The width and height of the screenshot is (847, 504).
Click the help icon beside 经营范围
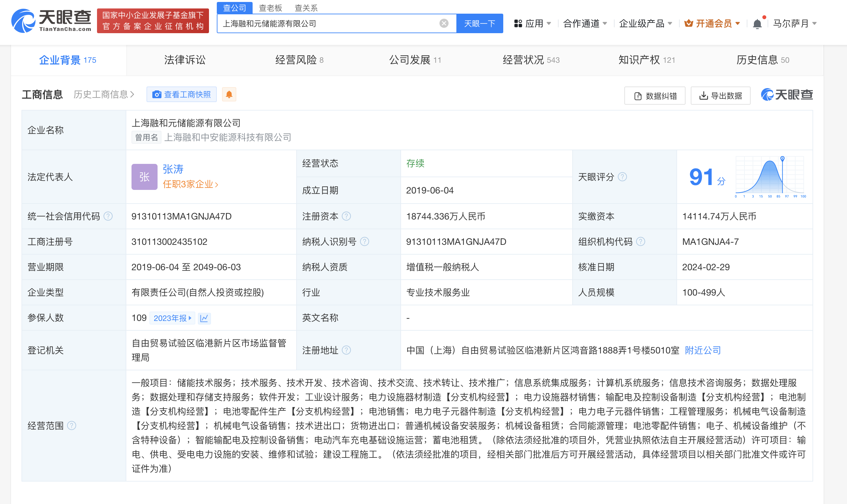[x=72, y=426]
